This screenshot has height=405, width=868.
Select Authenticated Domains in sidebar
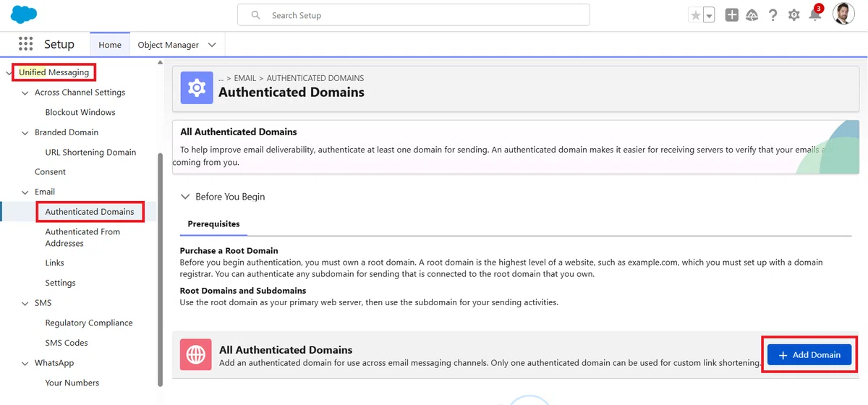click(90, 212)
